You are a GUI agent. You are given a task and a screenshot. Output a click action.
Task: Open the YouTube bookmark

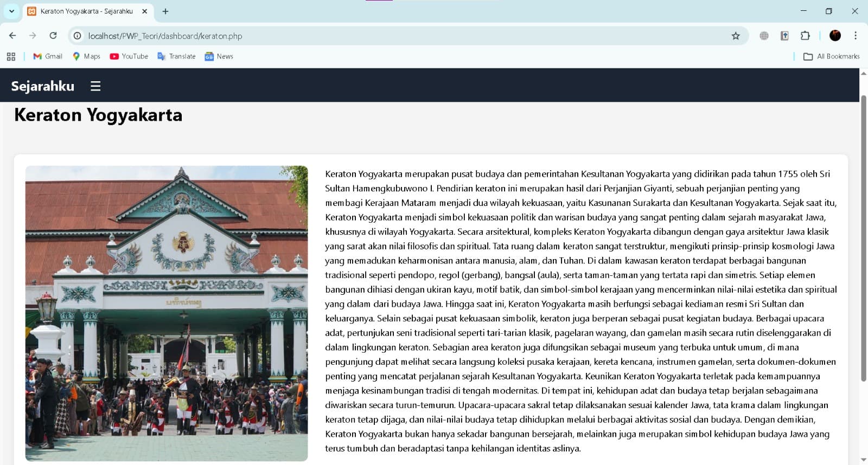(129, 56)
